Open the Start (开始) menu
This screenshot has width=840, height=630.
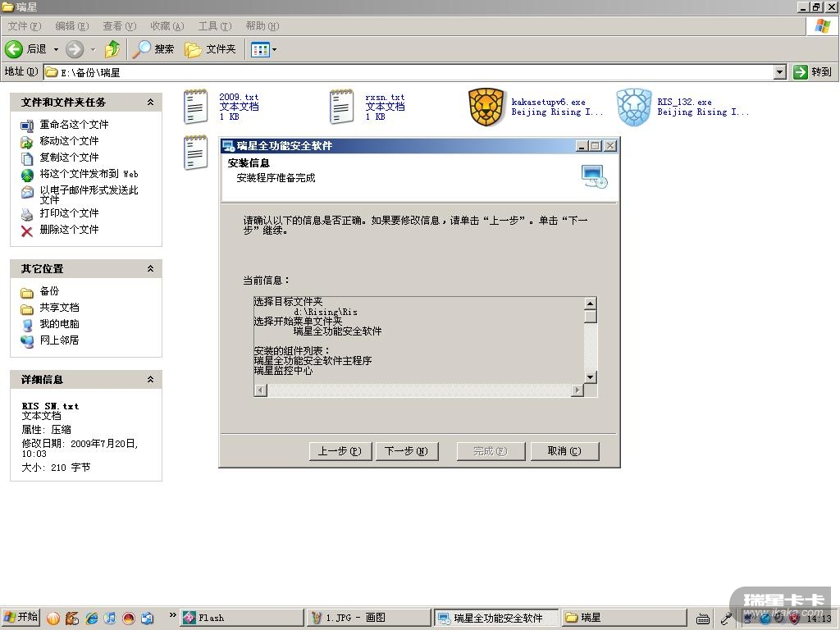click(21, 617)
